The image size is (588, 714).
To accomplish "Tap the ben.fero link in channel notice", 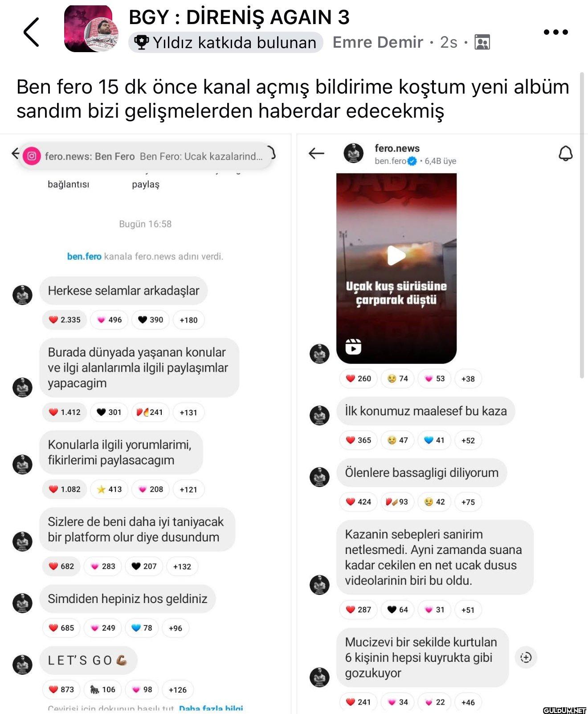I will coord(84,256).
